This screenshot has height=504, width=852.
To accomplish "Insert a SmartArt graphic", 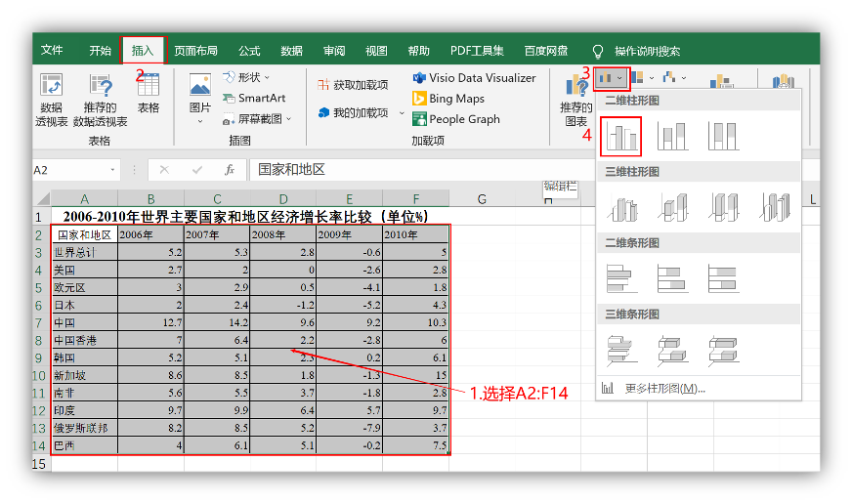I will (x=254, y=98).
